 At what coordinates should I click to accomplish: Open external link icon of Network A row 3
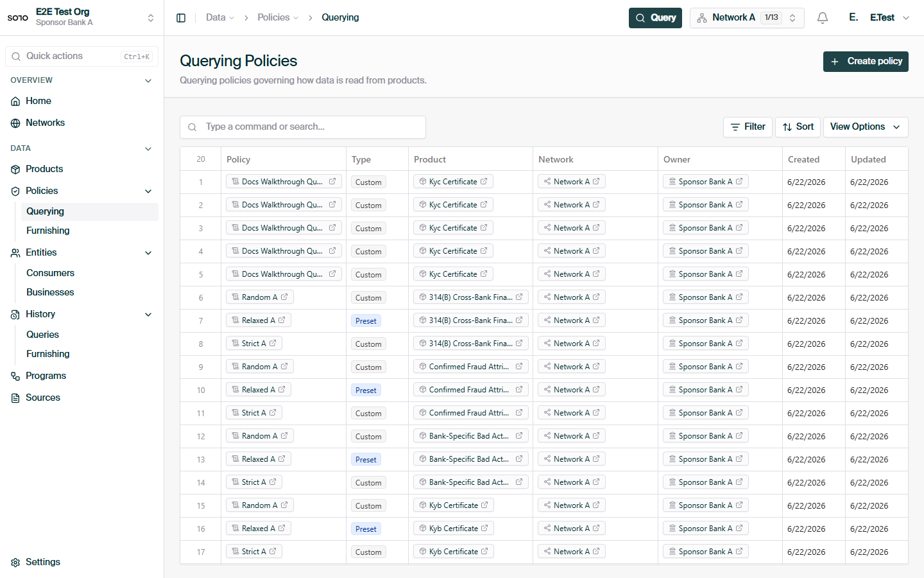tap(596, 228)
